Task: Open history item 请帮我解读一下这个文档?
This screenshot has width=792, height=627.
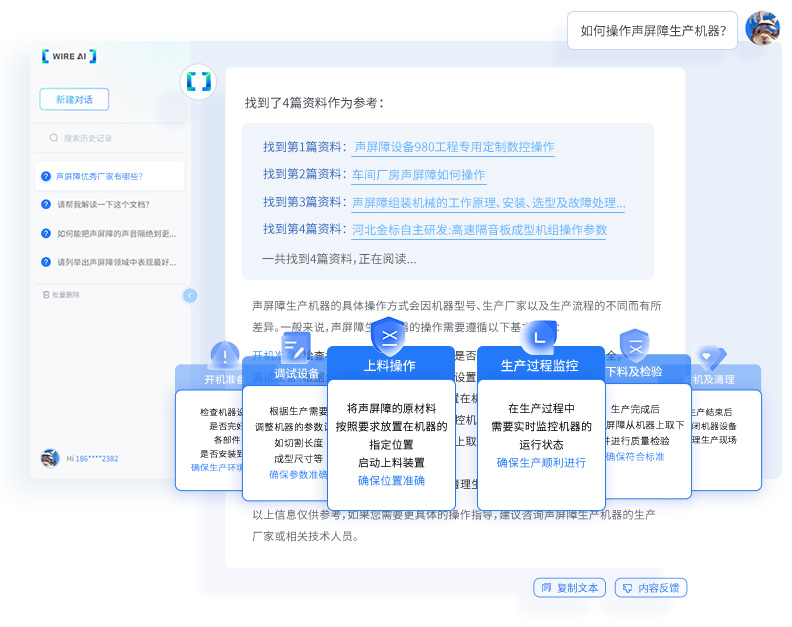Action: [x=102, y=204]
